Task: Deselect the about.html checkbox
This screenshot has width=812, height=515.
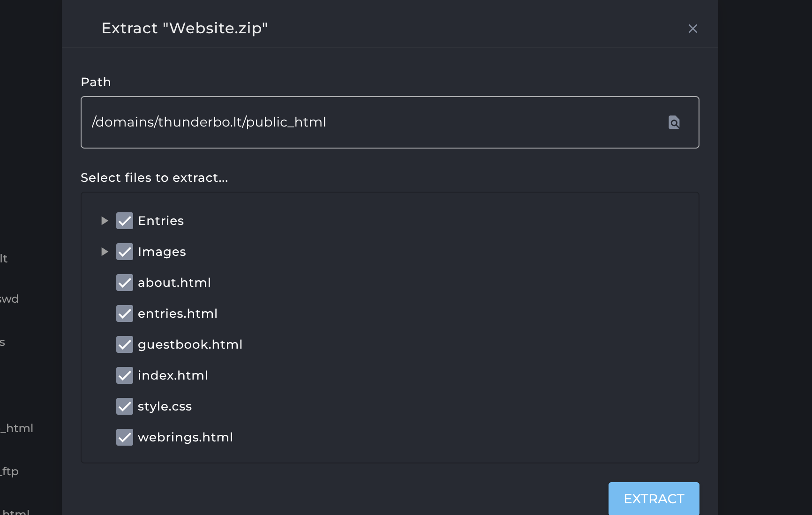Action: [125, 283]
